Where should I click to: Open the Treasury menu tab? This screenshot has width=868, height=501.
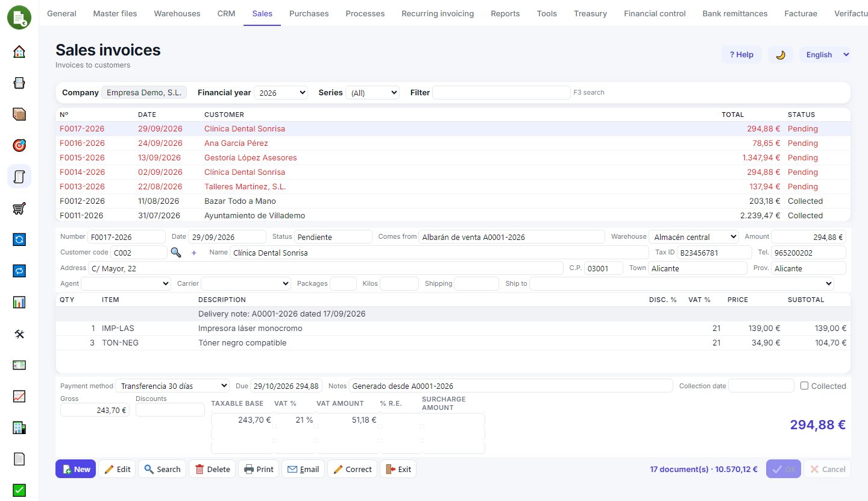(590, 13)
